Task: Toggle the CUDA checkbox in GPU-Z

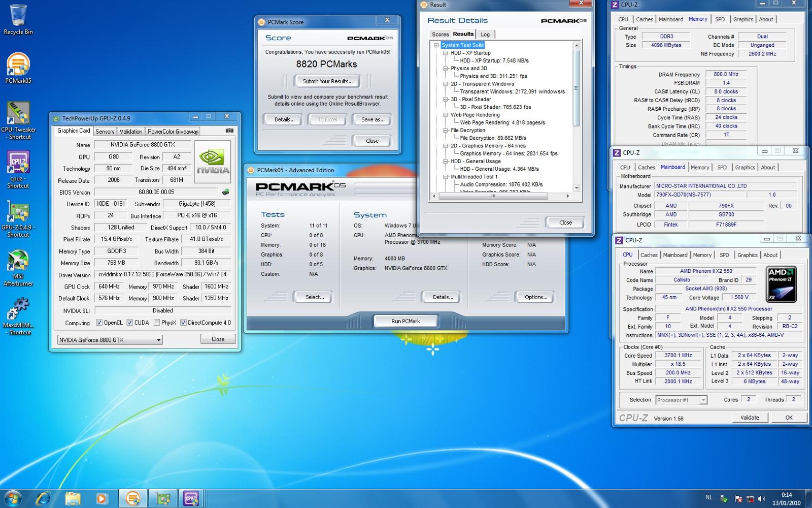Action: point(130,323)
